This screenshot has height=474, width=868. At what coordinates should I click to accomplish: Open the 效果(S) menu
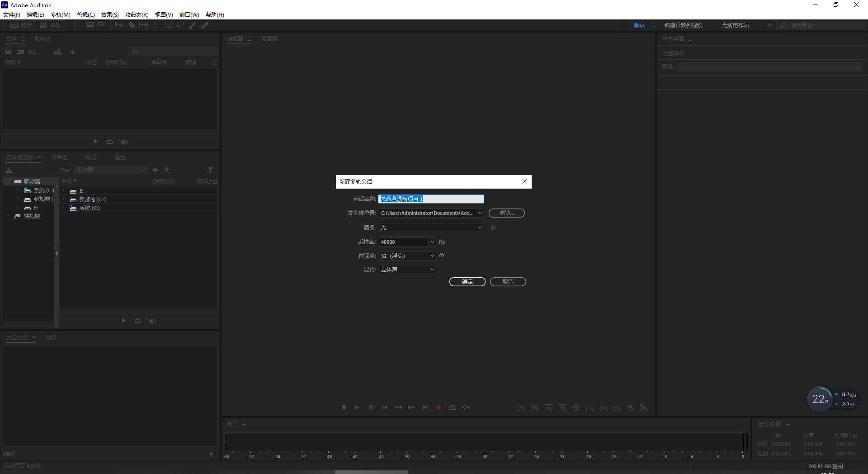pos(108,14)
